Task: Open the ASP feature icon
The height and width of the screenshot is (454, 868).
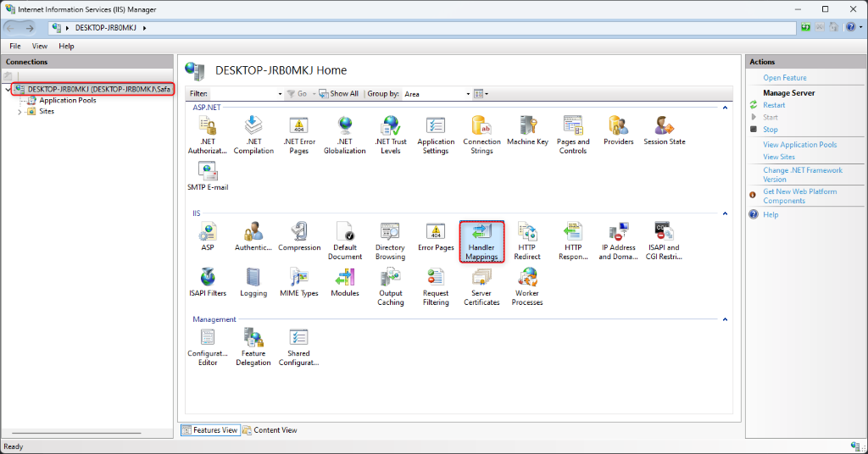Action: [208, 236]
